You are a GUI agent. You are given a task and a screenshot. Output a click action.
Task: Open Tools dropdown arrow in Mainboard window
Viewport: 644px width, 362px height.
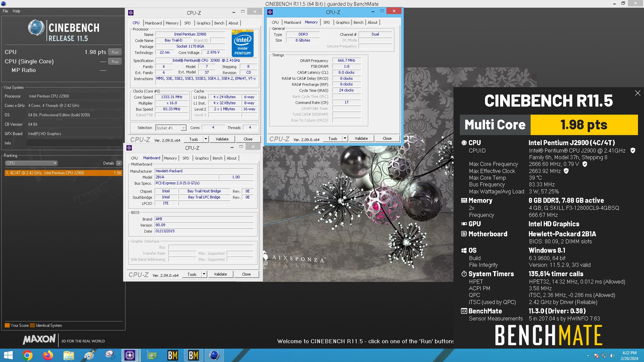tap(204, 274)
